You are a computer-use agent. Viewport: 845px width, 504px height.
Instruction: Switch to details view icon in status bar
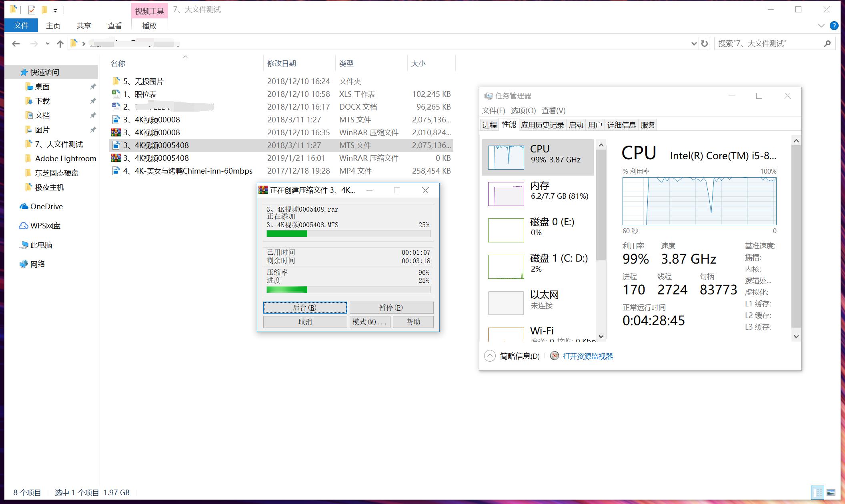(x=817, y=492)
